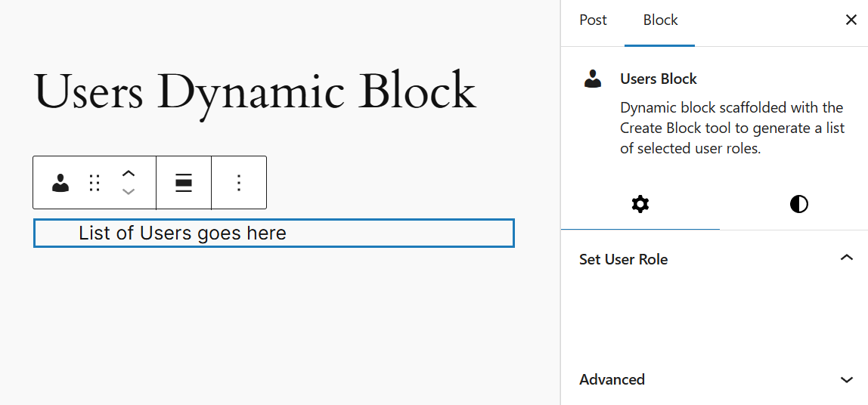Switch to the gear Settings tab
Screen dimensions: 868x405
pyautogui.click(x=640, y=204)
